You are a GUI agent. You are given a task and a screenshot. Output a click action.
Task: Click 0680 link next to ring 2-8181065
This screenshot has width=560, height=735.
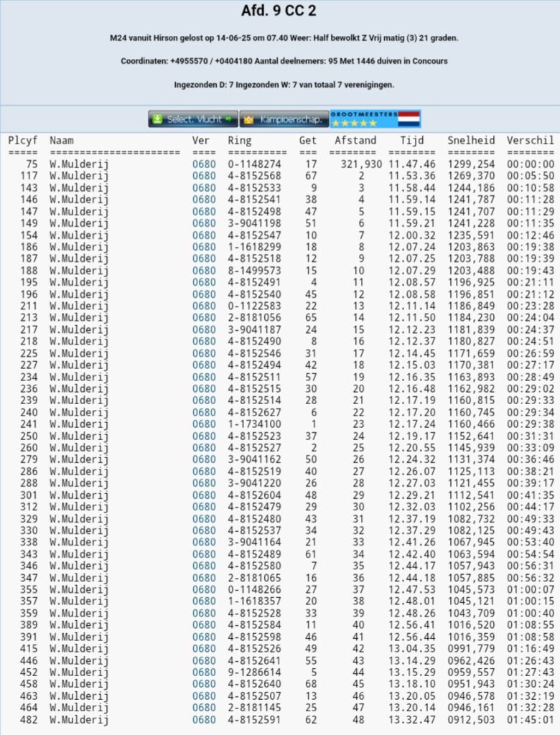click(204, 578)
